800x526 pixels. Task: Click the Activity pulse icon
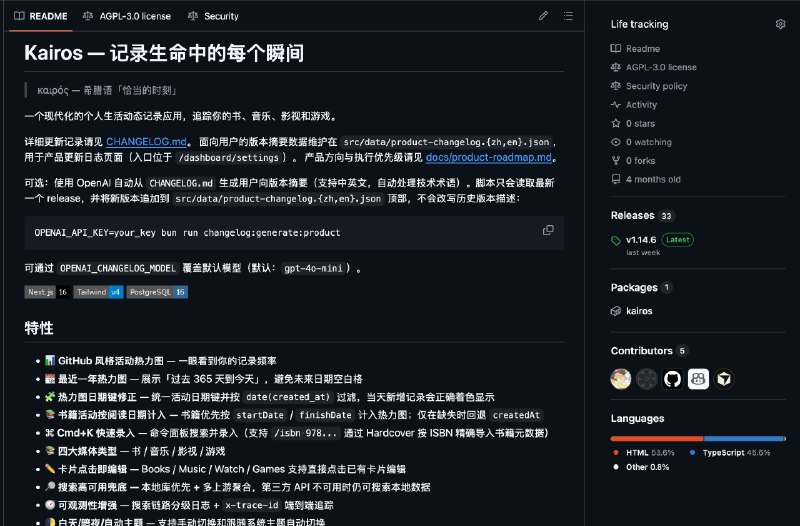pos(616,105)
